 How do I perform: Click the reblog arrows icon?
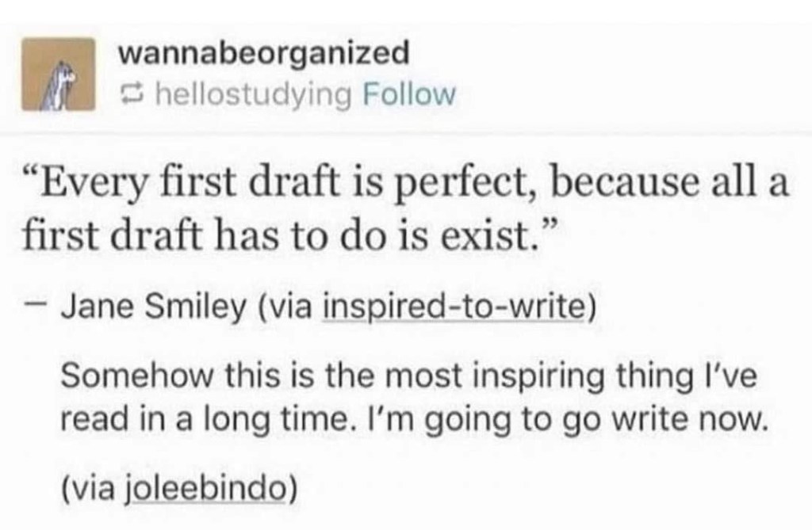(x=128, y=97)
